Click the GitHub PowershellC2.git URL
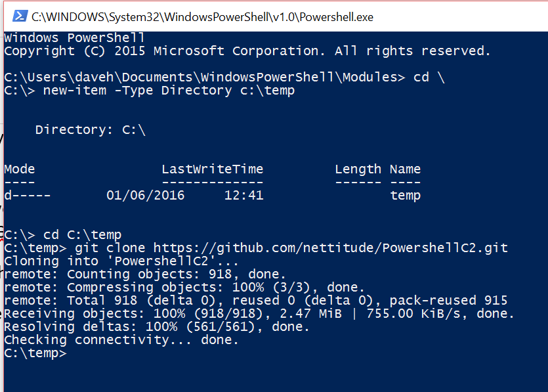 [x=331, y=248]
